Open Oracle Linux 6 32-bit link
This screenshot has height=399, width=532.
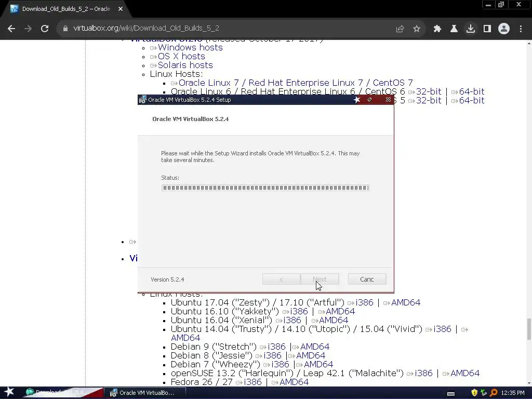pos(429,91)
